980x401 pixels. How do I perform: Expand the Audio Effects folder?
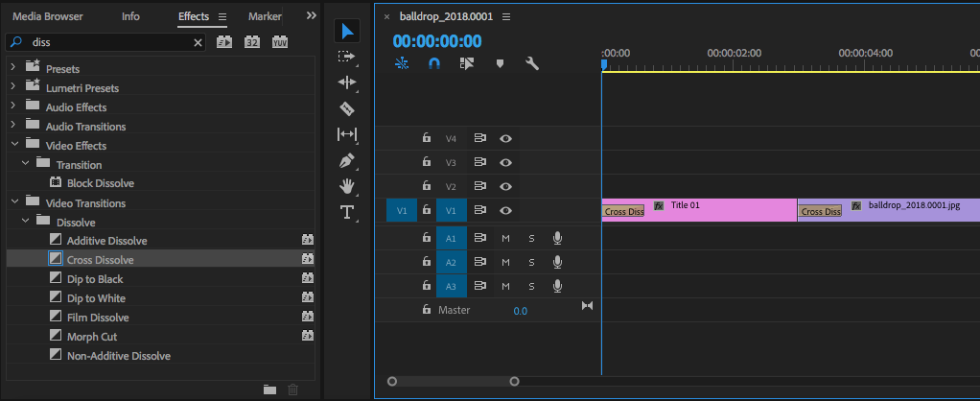tap(13, 106)
